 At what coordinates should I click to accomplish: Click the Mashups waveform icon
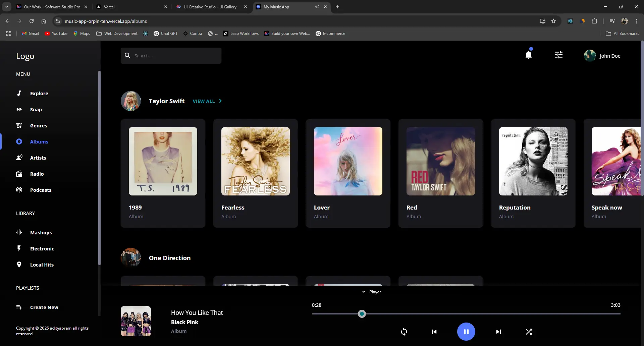[19, 232]
